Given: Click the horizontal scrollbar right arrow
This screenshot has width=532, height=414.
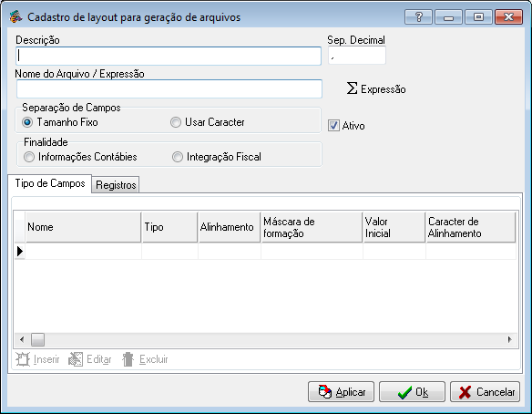Looking at the screenshot, I should coord(509,339).
